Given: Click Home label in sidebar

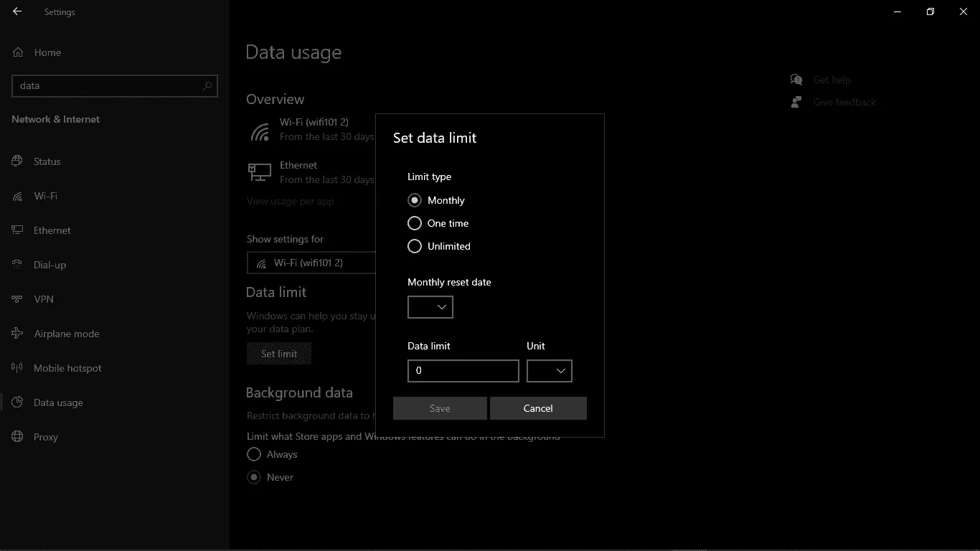Looking at the screenshot, I should 47,52.
